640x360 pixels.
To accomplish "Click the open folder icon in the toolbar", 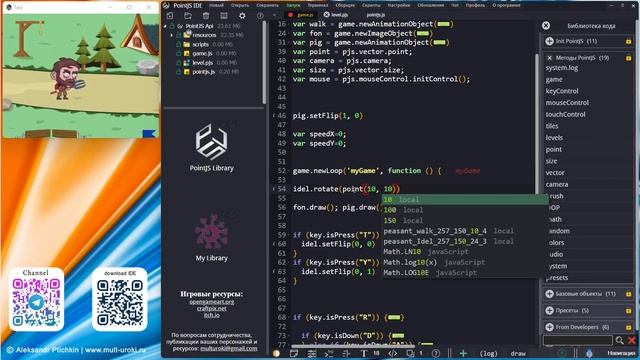I will 188,16.
